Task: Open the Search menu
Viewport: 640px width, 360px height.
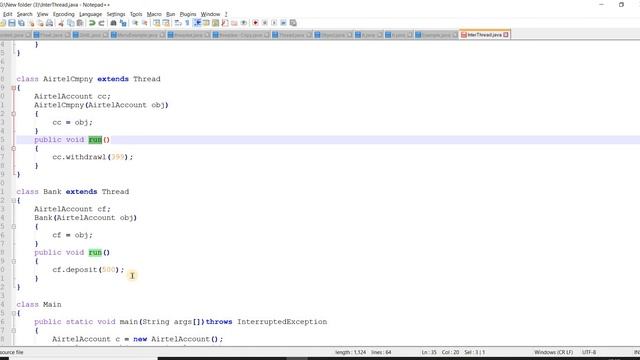Action: [x=24, y=14]
